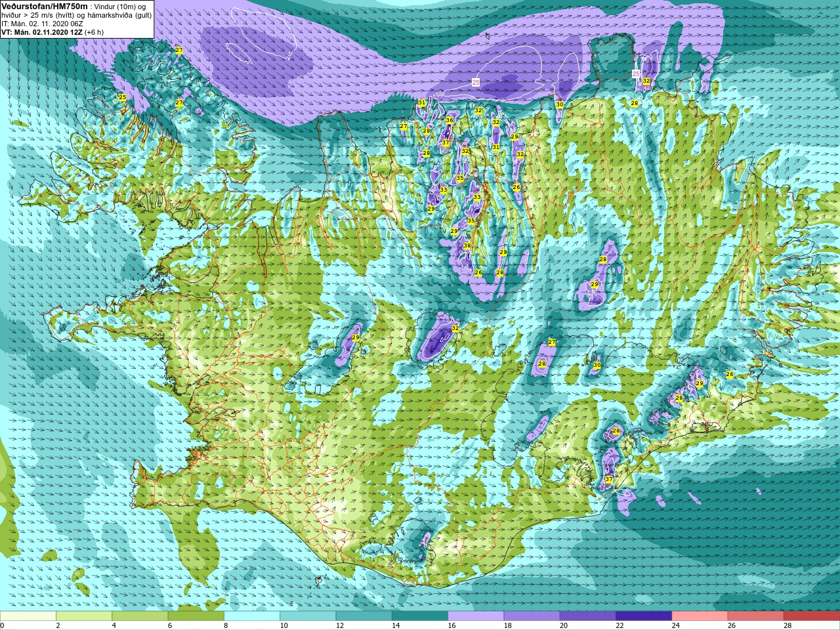Click the 8–10 m/s pale cyan legend swatch

click(252, 616)
